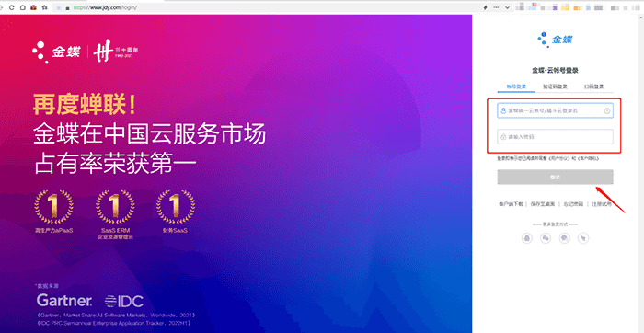Click the IDC logo on banner
Viewport: 644px width, 333px height.
(124, 302)
